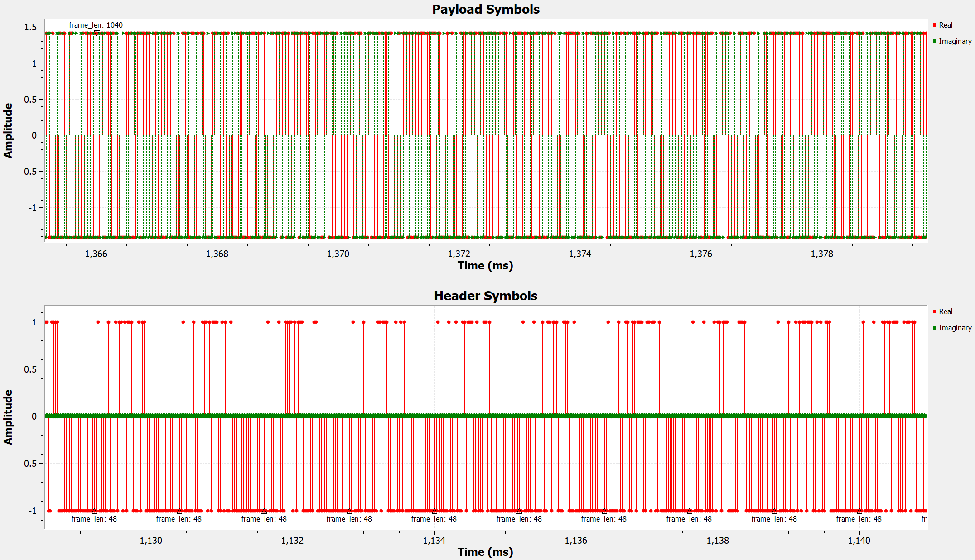Click the 1.5 tick label on Payload amplitude axis

(x=30, y=27)
